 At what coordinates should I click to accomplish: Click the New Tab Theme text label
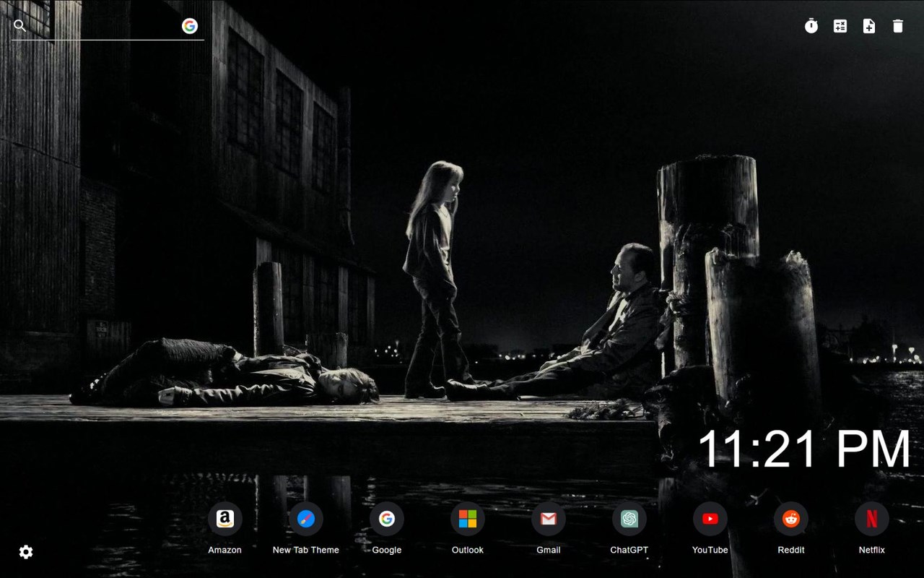click(x=306, y=550)
